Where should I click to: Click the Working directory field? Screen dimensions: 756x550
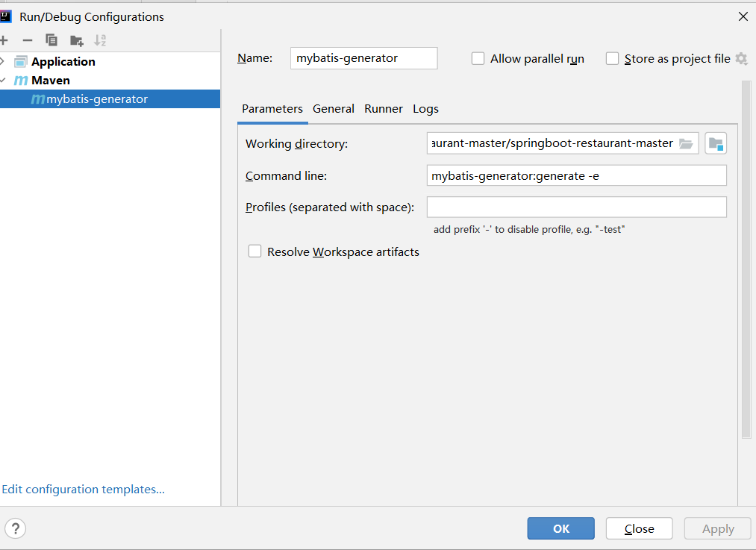coord(562,143)
